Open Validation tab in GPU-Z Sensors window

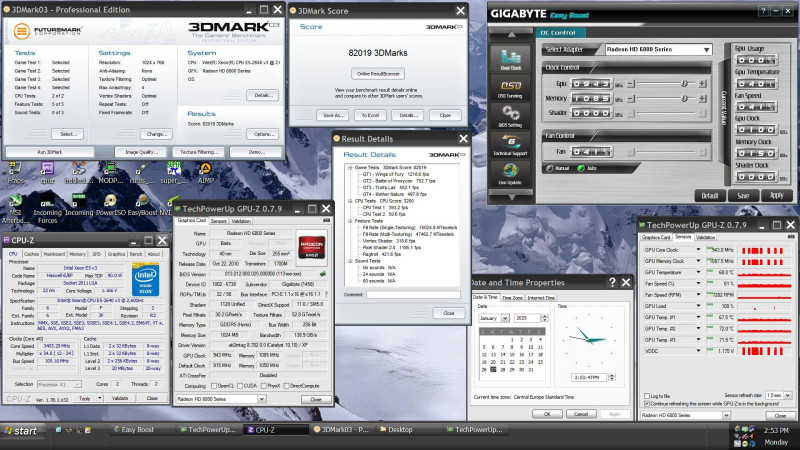tap(705, 237)
